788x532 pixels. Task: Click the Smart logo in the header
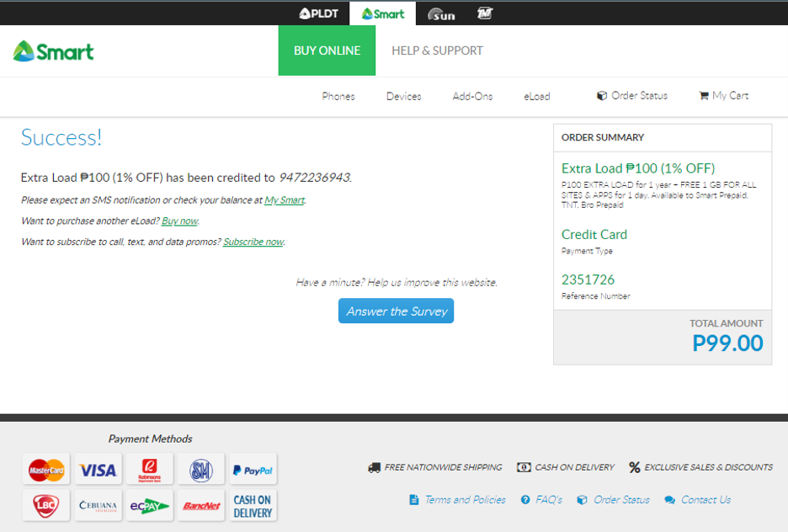[x=53, y=51]
